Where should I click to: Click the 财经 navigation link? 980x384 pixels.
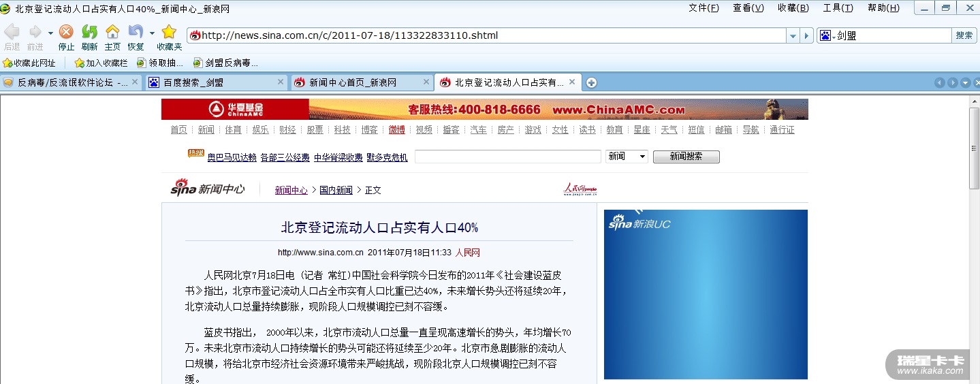[287, 129]
